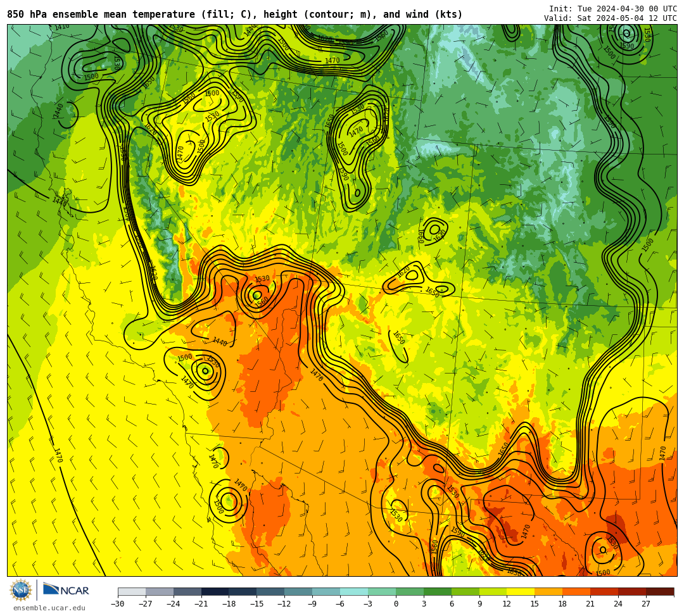The width and height of the screenshot is (684, 616).
Task: Pick the colorbar swatch between -3 and 0
Action: 382,591
